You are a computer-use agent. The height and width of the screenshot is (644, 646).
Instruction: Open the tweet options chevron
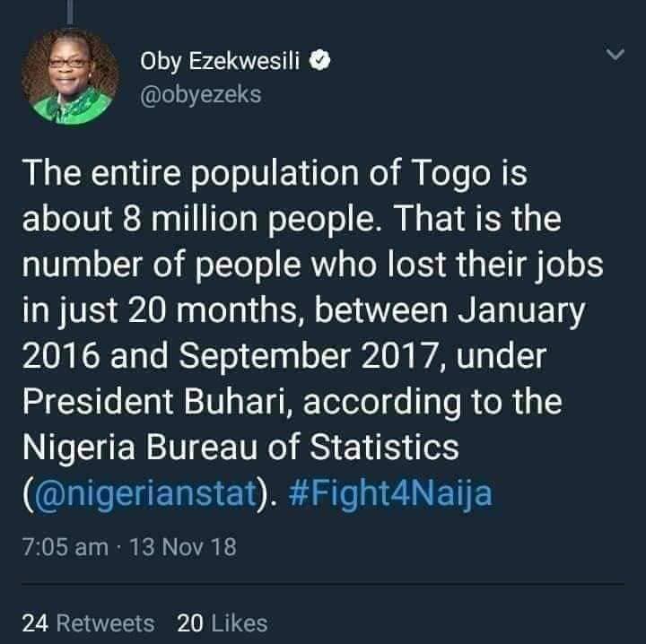click(x=615, y=56)
